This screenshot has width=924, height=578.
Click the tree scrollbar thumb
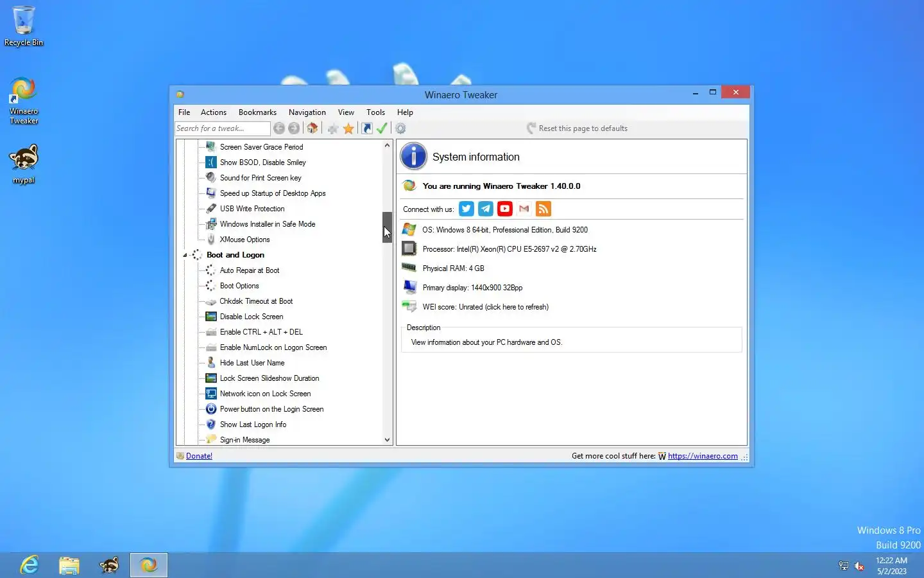pyautogui.click(x=387, y=227)
